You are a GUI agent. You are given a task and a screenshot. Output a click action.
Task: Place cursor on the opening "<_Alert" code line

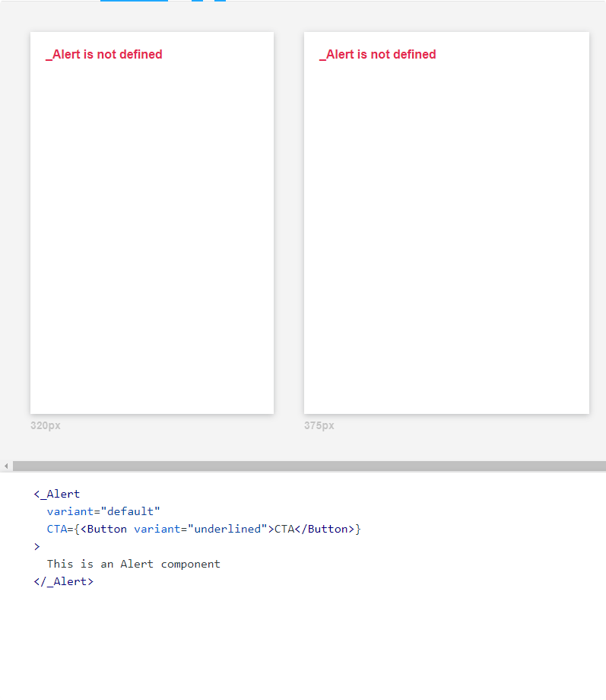tap(57, 495)
